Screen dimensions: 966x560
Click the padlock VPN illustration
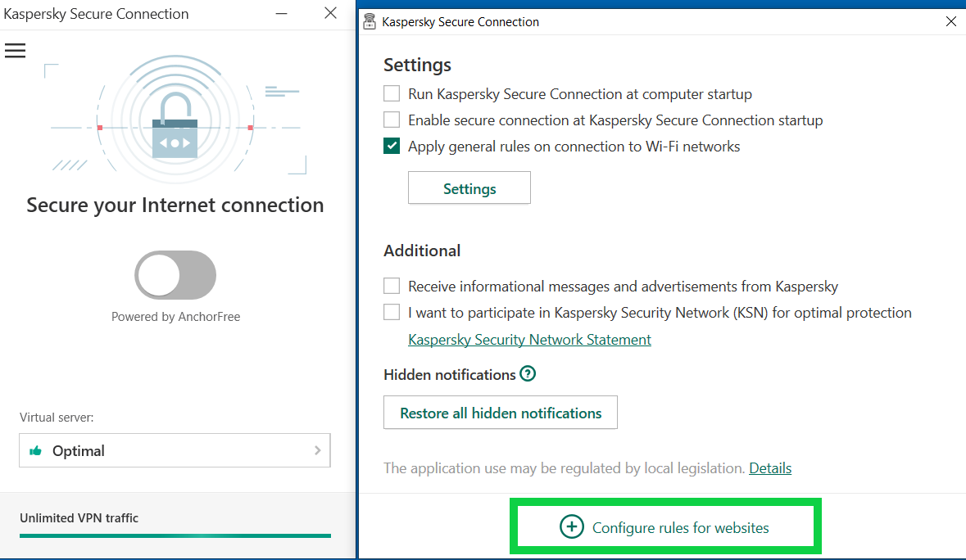[x=175, y=125]
